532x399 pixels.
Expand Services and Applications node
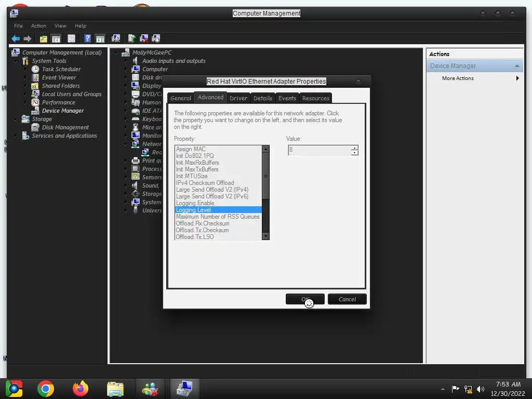(x=16, y=136)
